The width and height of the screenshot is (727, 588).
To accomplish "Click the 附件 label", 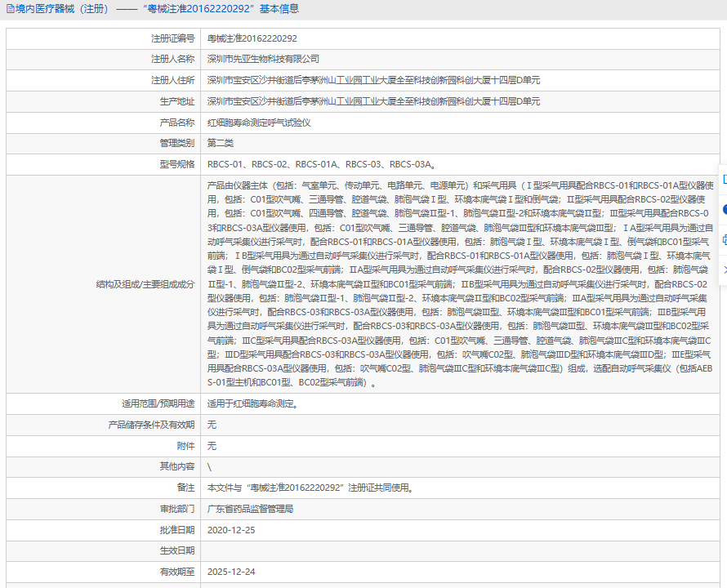I will point(186,446).
